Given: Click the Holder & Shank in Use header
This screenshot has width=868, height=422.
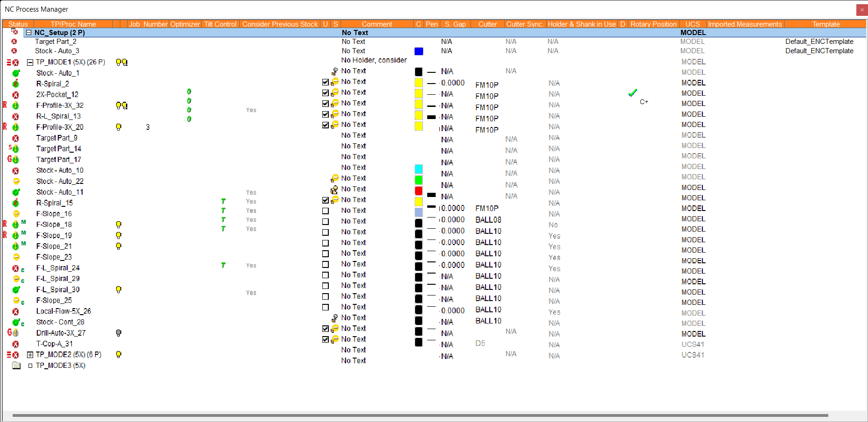Looking at the screenshot, I should (582, 24).
